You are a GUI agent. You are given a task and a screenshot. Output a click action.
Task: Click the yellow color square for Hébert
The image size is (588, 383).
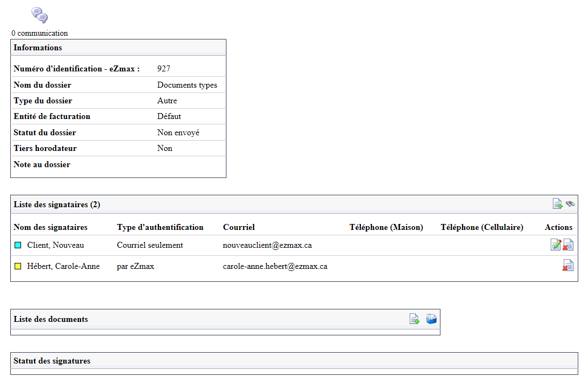[x=18, y=266]
